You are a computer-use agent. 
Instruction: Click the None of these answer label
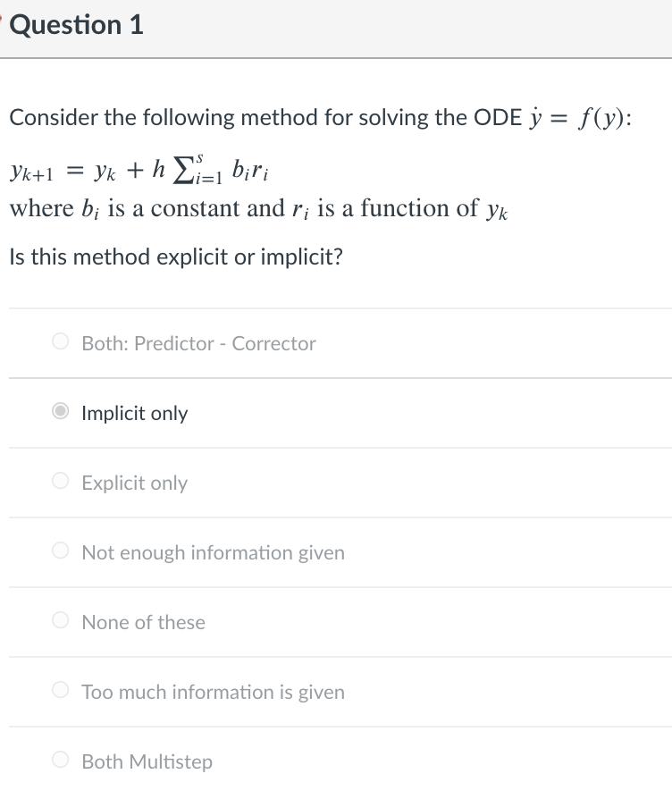pos(143,622)
